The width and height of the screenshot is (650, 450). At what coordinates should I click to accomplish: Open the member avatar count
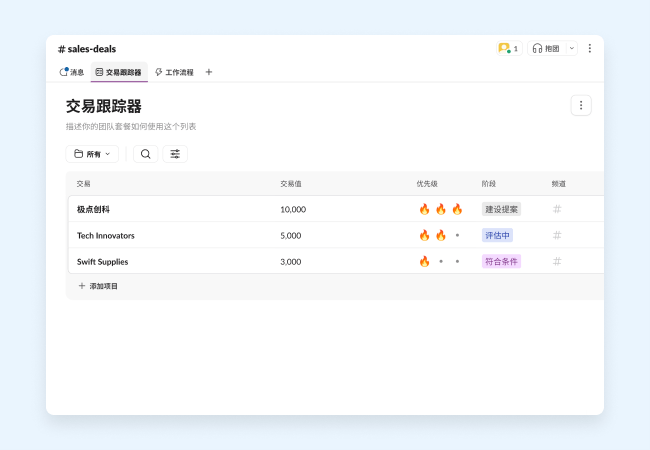coord(508,48)
